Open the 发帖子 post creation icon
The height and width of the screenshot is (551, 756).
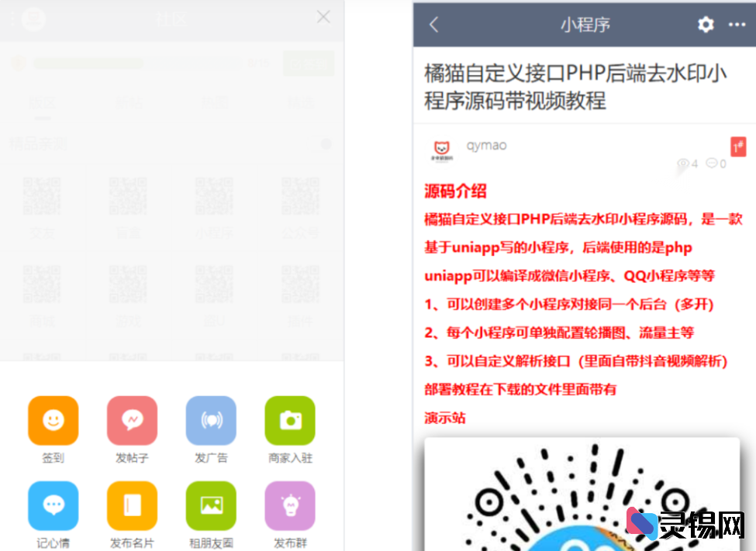[132, 422]
